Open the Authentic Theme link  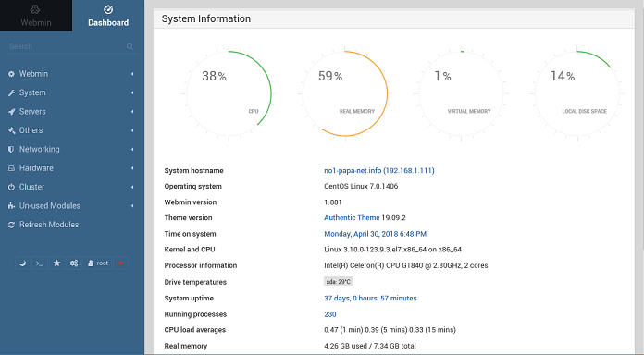[352, 218]
